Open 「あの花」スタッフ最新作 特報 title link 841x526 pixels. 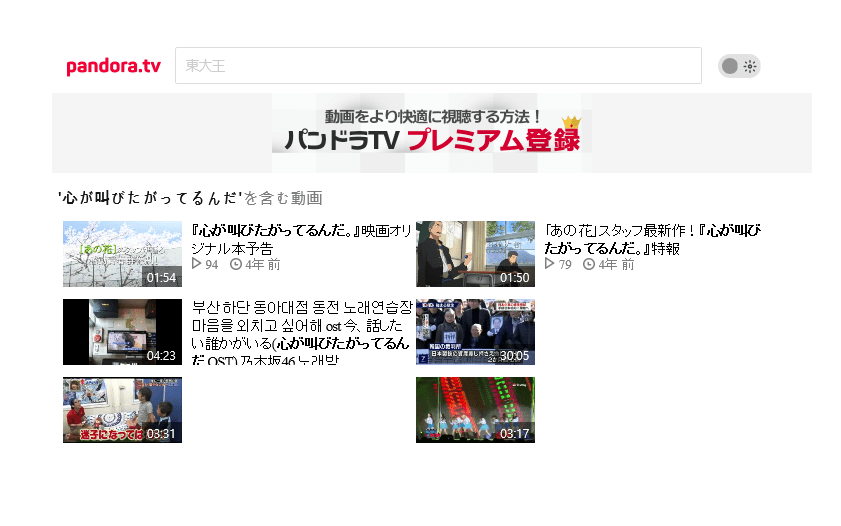[x=652, y=239]
